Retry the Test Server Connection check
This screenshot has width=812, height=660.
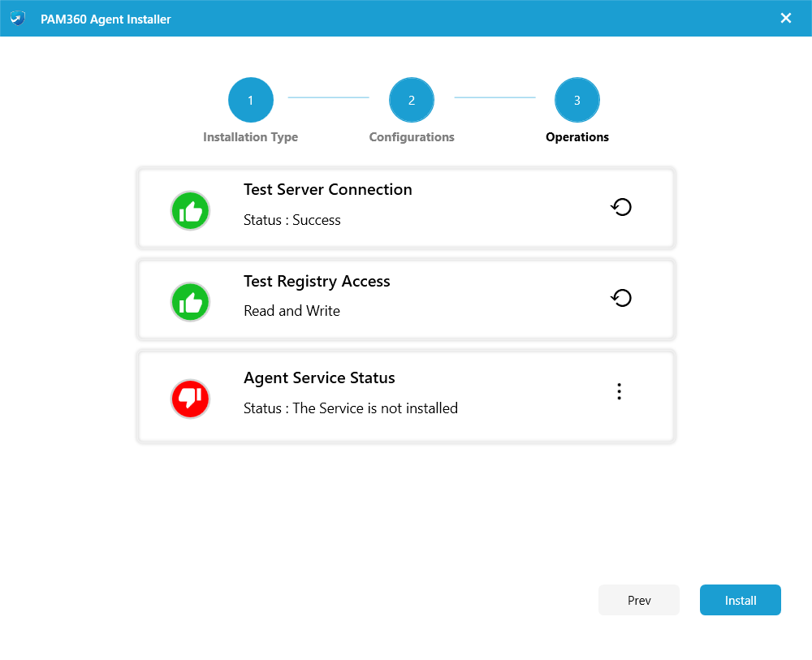621,207
